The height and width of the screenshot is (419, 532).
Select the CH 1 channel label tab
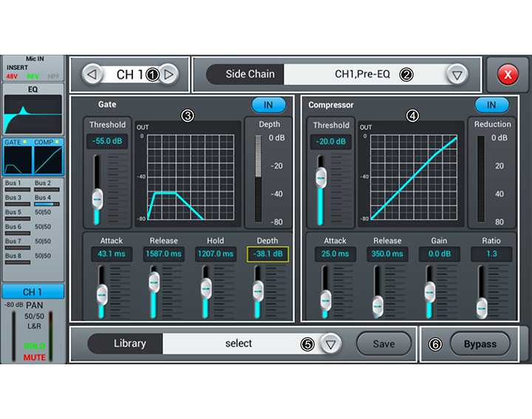coord(33,291)
